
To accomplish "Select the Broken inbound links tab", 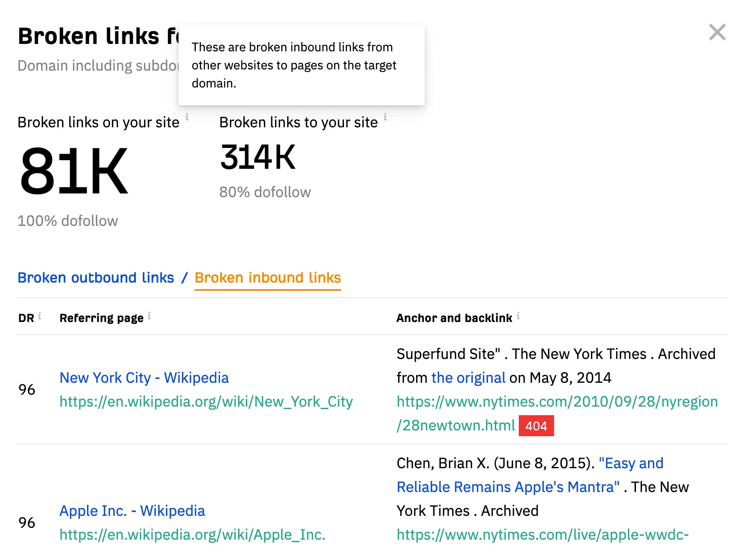I will click(x=268, y=278).
